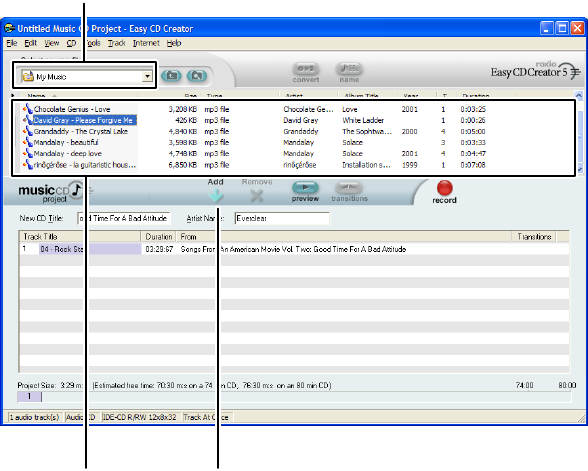
Task: Open the Edit menu
Action: tap(30, 43)
